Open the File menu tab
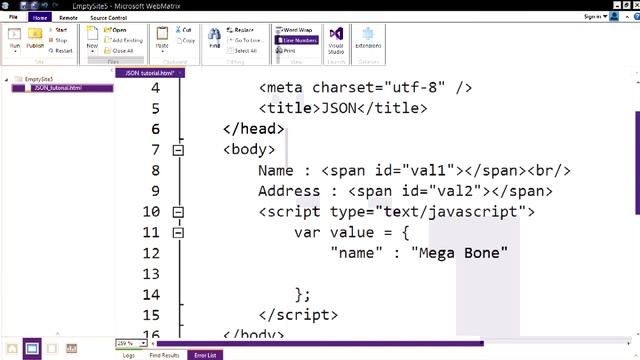This screenshot has width=640, height=360. [x=13, y=17]
